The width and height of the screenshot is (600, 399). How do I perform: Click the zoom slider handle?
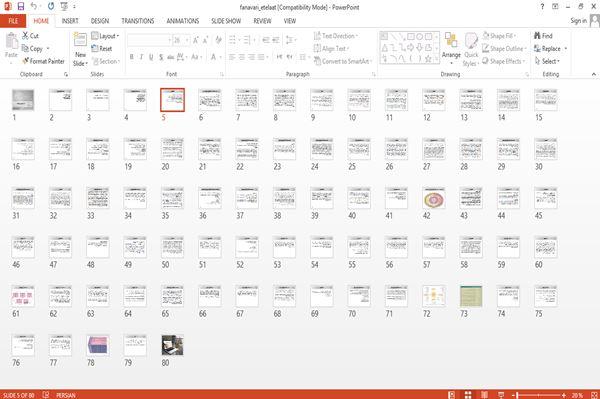tap(517, 395)
